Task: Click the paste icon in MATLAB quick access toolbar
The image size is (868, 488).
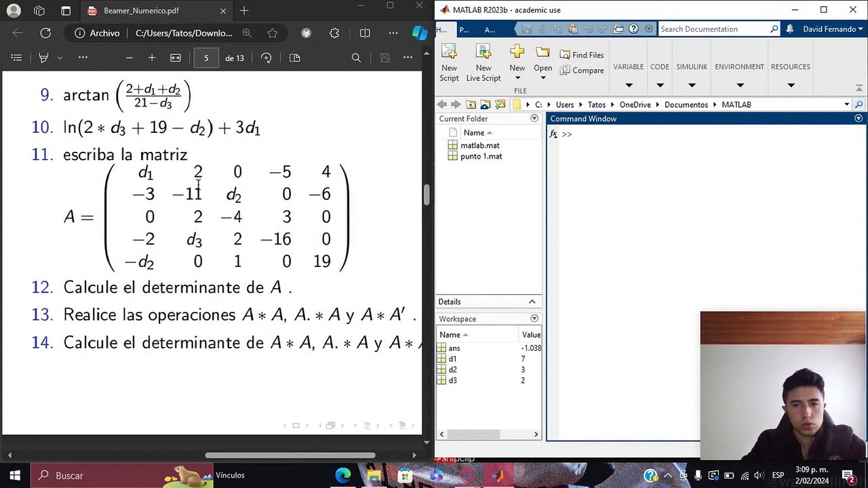Action: (x=573, y=29)
